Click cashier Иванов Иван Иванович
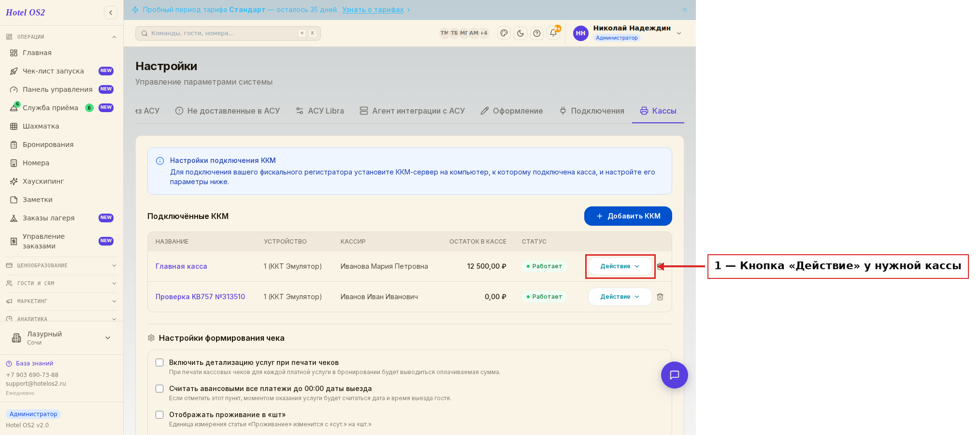The width and height of the screenshot is (980, 435). (x=379, y=297)
